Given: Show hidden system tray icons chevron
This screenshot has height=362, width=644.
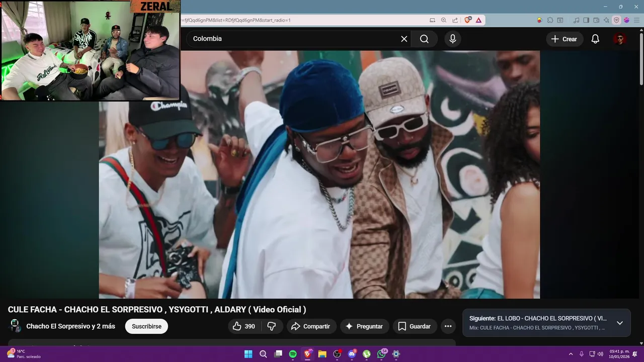Looking at the screenshot, I should click(571, 354).
